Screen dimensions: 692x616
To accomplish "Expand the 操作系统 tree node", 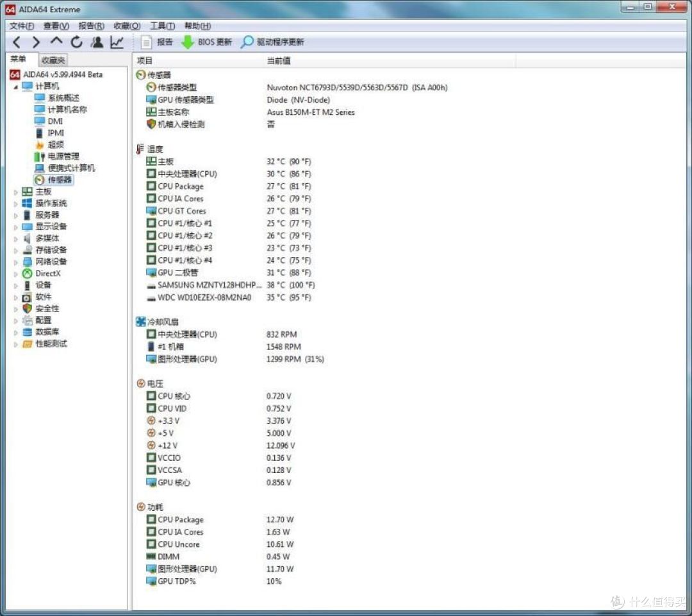I will [x=15, y=204].
